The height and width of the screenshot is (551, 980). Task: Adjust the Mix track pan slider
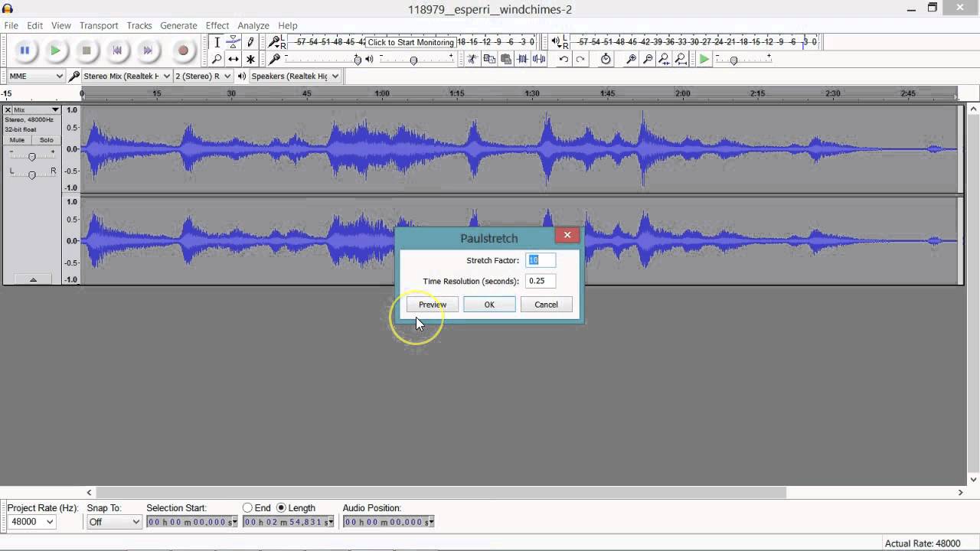click(x=31, y=174)
